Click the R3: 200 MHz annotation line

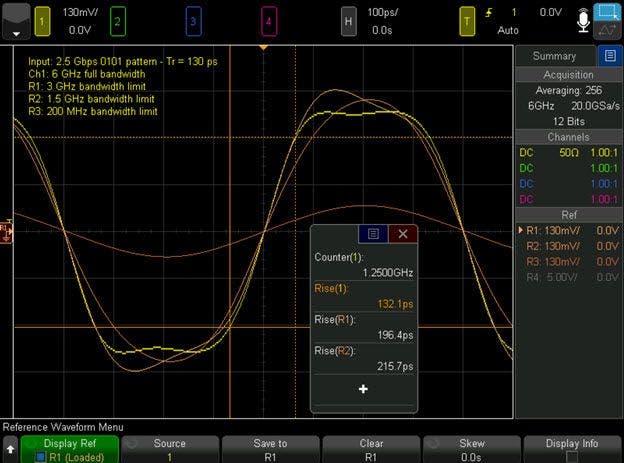tap(93, 111)
